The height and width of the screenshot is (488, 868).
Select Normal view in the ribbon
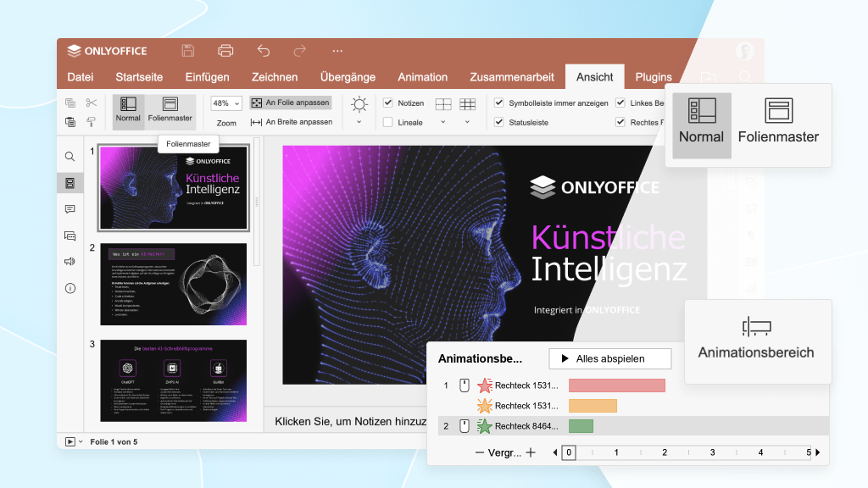click(x=128, y=110)
